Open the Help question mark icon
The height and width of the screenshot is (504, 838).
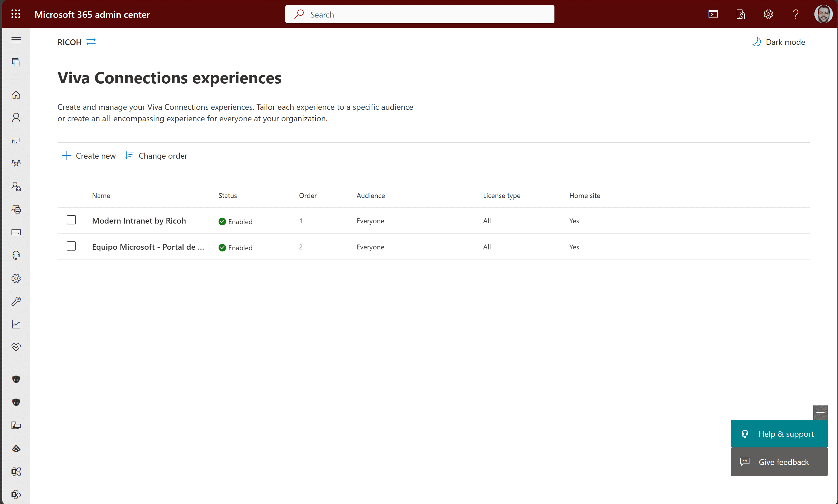[x=795, y=14]
